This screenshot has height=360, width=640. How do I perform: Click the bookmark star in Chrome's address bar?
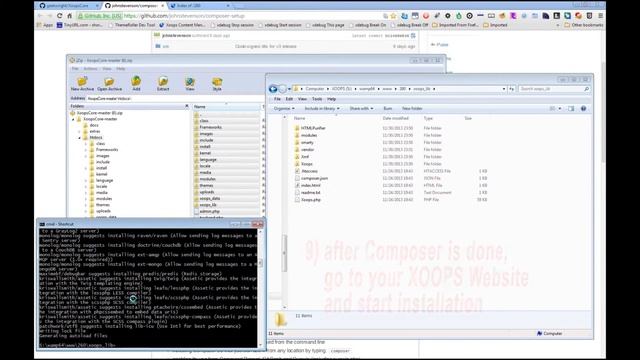[x=393, y=16]
